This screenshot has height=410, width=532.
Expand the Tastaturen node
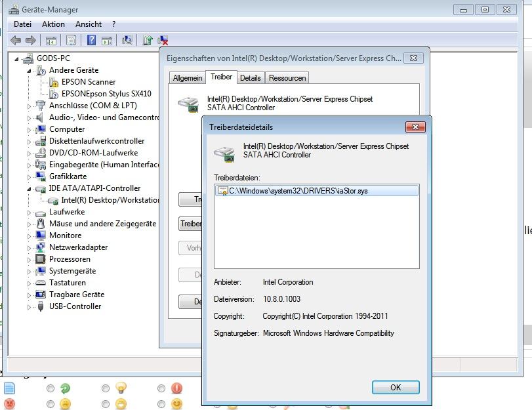click(29, 283)
